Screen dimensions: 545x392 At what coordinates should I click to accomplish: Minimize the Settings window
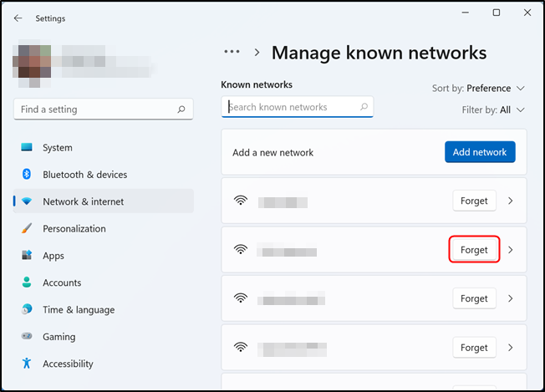tap(465, 13)
